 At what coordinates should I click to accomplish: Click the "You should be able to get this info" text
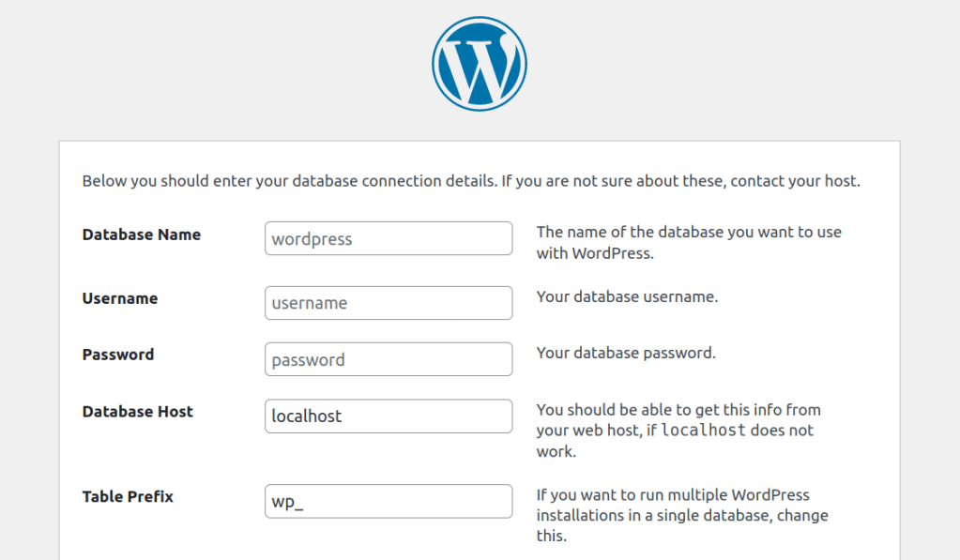coord(678,410)
